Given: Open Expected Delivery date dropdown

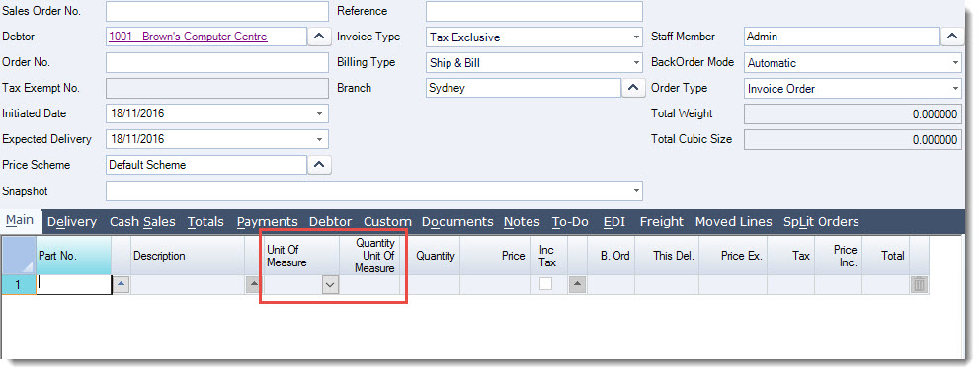Looking at the screenshot, I should (319, 140).
